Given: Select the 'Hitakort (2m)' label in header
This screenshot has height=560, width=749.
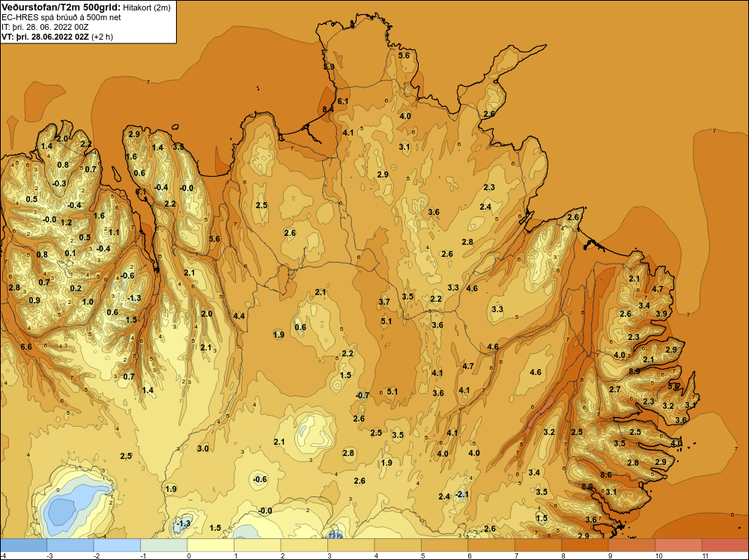Looking at the screenshot, I should pos(147,7).
